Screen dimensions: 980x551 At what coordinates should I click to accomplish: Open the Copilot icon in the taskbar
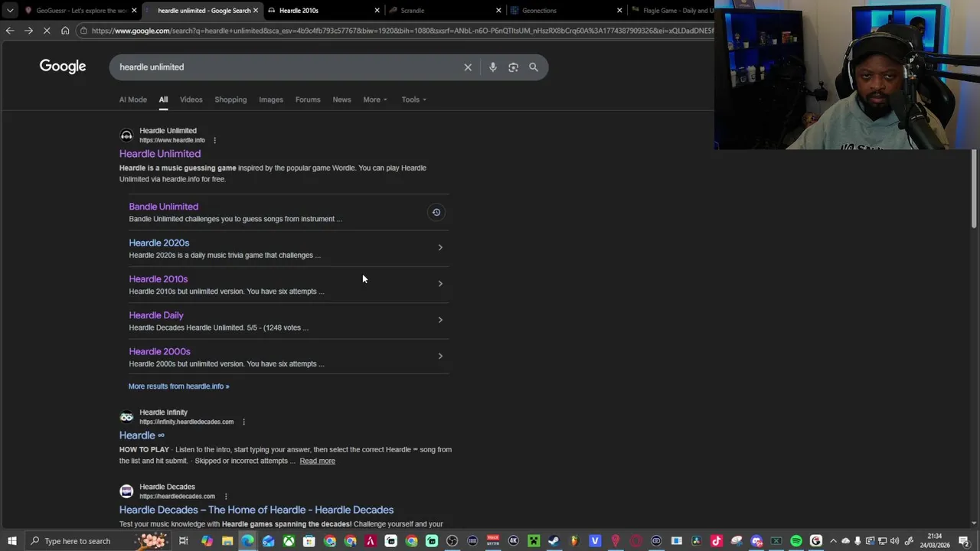[207, 541]
